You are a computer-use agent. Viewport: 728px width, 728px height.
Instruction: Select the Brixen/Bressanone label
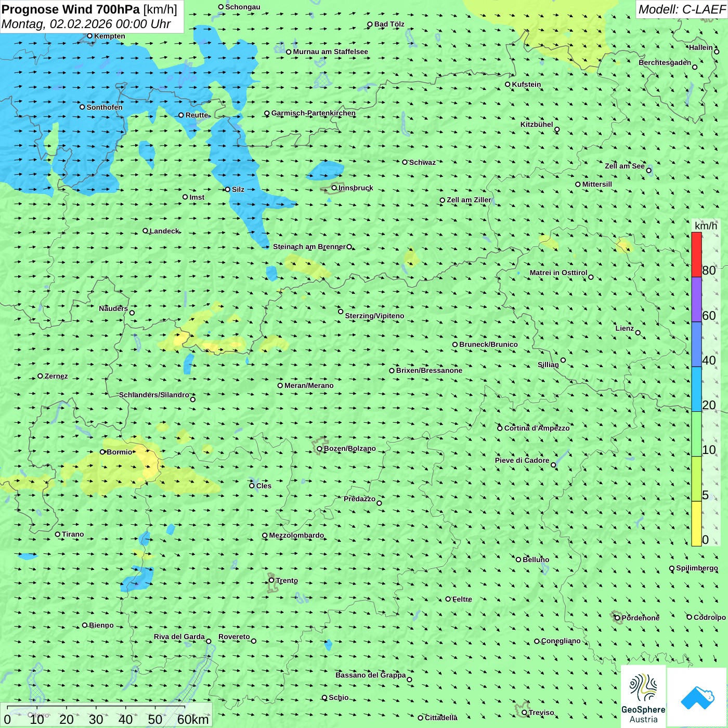[429, 370]
